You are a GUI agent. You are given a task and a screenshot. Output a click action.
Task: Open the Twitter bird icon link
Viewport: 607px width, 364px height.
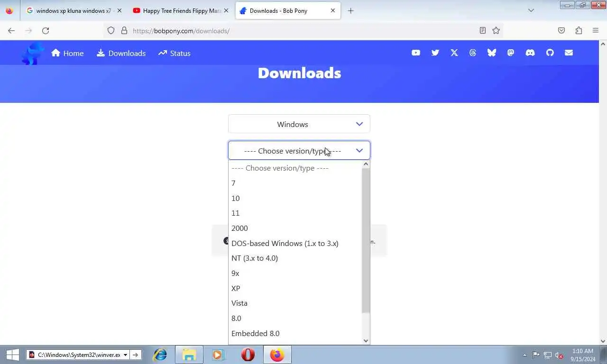pos(435,53)
